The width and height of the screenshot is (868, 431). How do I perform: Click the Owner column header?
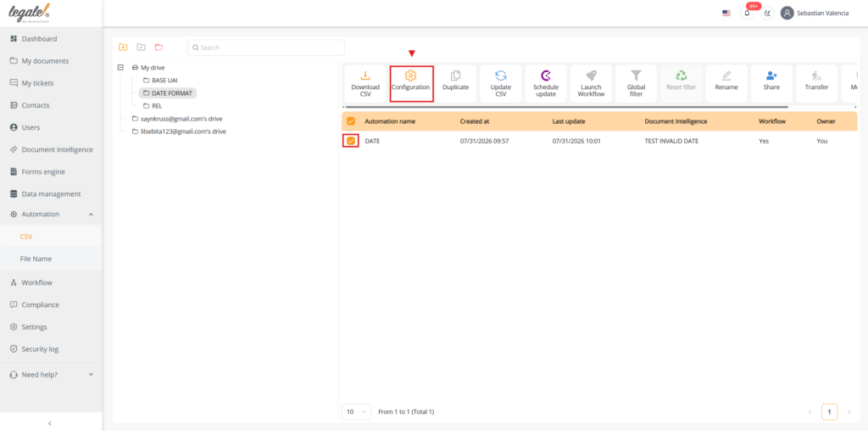(826, 121)
